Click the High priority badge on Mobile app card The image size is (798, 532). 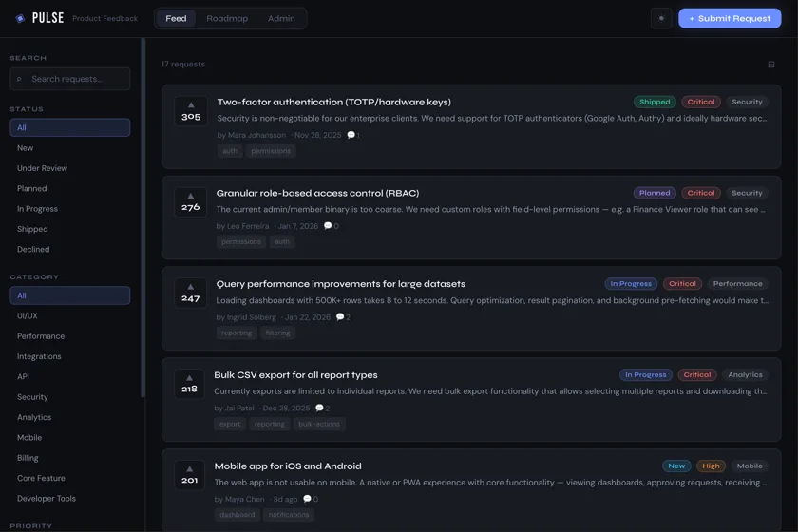point(711,465)
